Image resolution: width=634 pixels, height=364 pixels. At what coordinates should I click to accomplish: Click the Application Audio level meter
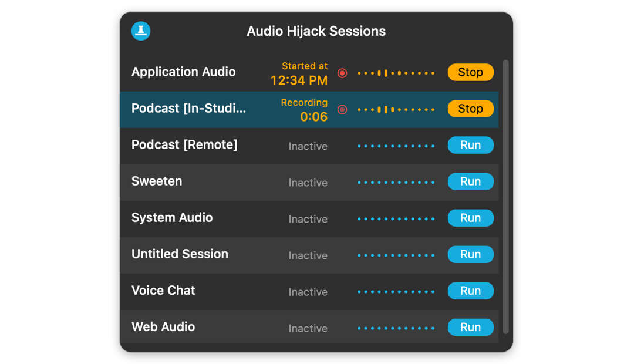(x=396, y=73)
